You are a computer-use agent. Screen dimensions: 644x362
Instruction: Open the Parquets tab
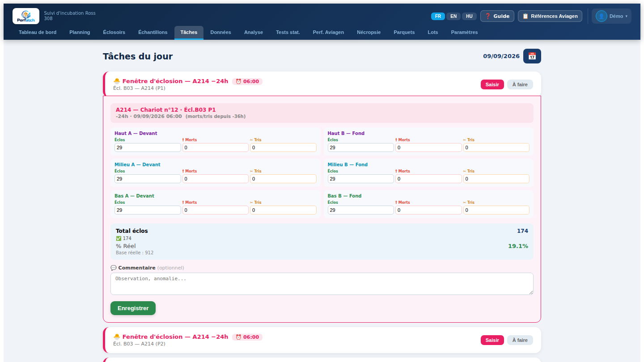point(404,32)
